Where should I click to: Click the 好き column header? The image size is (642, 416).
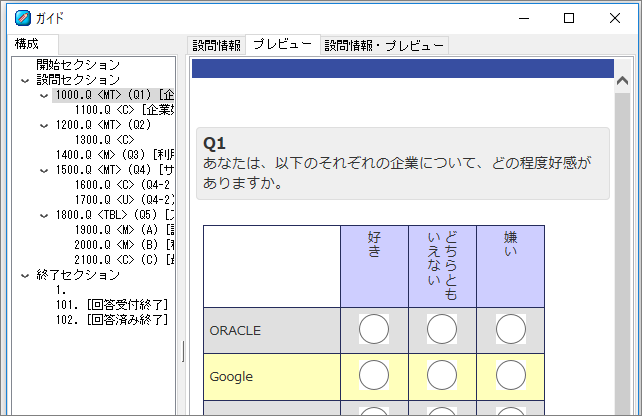pos(374,266)
